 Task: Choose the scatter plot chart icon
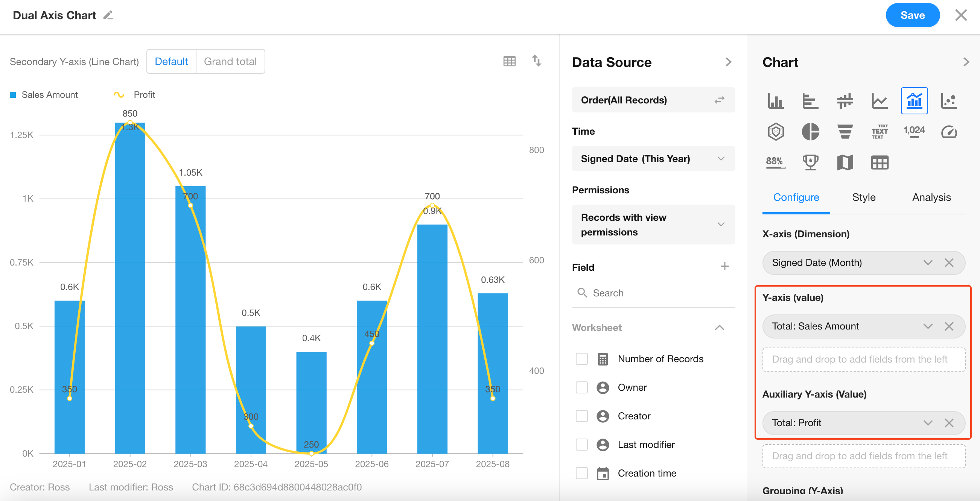click(x=948, y=101)
